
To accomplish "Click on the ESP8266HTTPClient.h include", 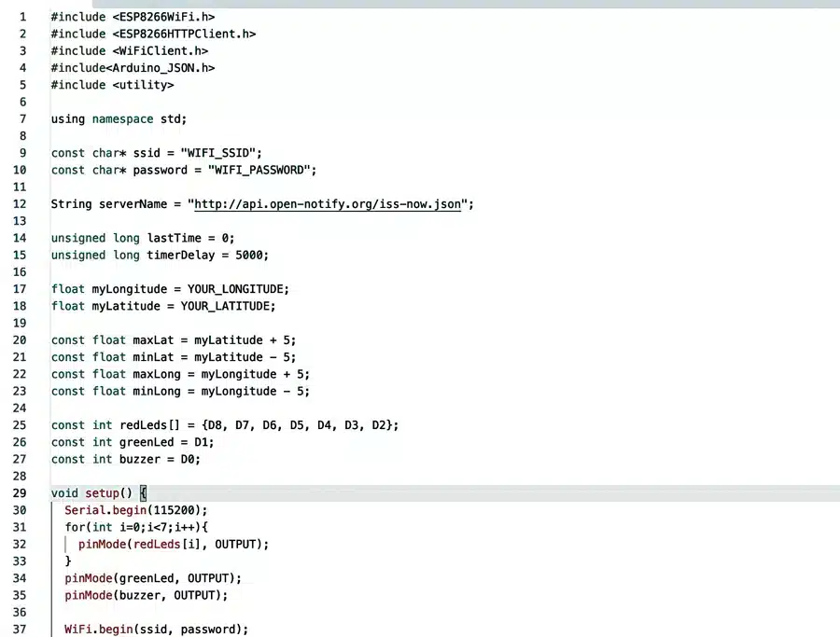I will coord(153,35).
